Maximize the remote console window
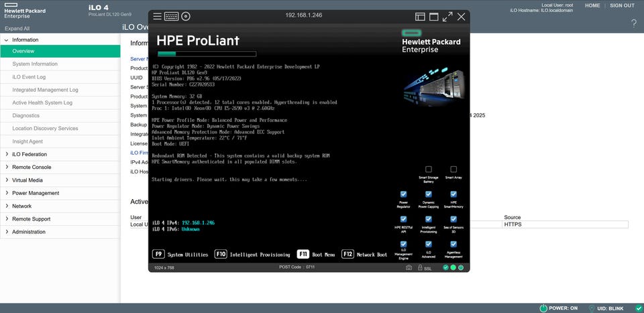The height and width of the screenshot is (313, 644). [x=434, y=16]
